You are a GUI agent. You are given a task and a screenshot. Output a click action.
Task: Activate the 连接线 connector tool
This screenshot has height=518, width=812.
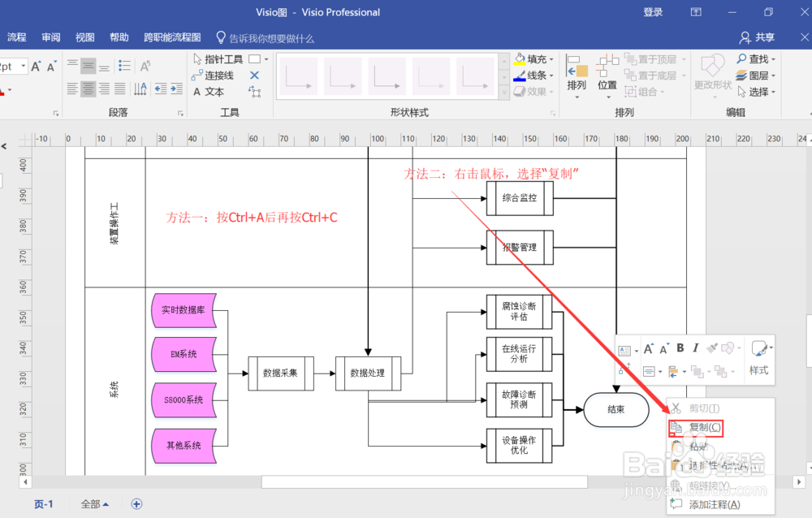(213, 76)
